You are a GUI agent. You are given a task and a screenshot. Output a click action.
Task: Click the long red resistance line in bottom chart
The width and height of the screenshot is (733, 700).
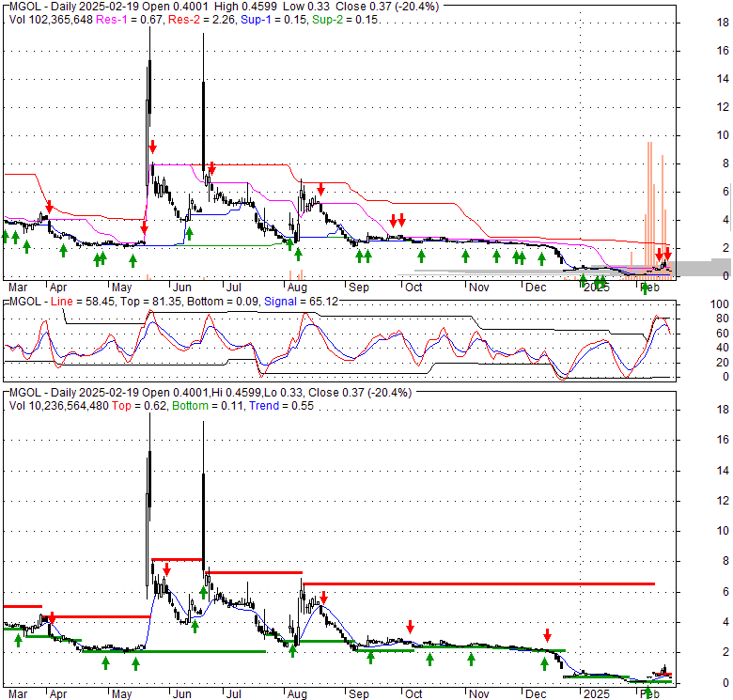pyautogui.click(x=477, y=583)
